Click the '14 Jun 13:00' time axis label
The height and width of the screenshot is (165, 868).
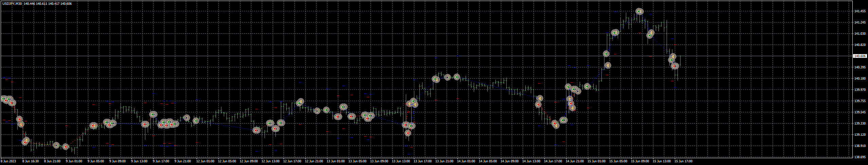coord(531,161)
